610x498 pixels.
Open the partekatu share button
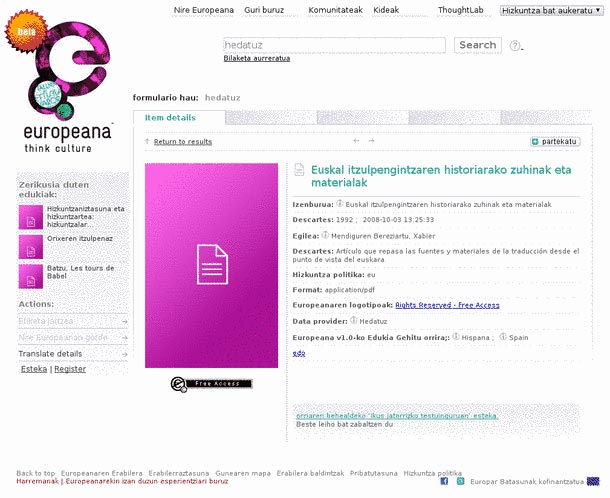click(555, 142)
